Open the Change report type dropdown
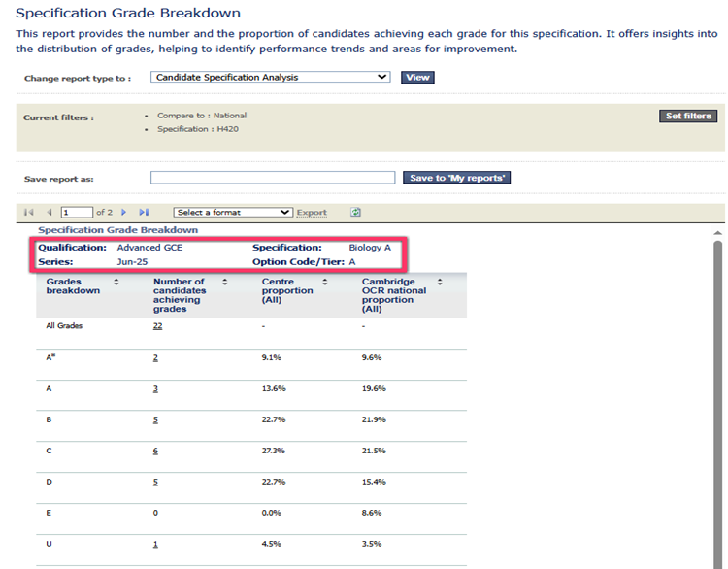Image resolution: width=728 pixels, height=569 pixels. 270,78
